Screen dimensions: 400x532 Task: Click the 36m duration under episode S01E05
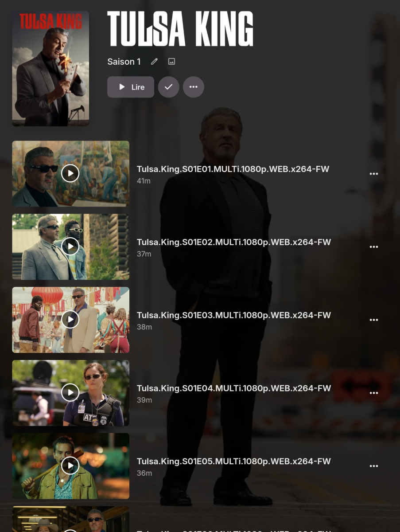pos(144,473)
